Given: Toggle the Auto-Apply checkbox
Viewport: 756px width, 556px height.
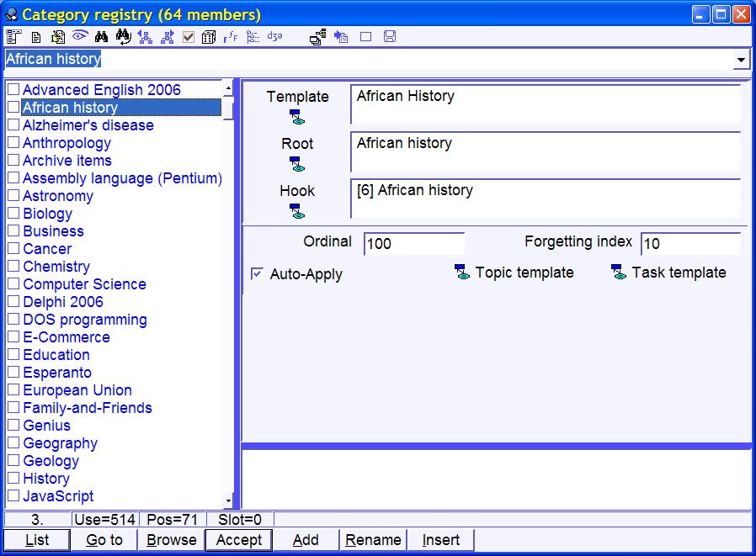Looking at the screenshot, I should (x=257, y=274).
